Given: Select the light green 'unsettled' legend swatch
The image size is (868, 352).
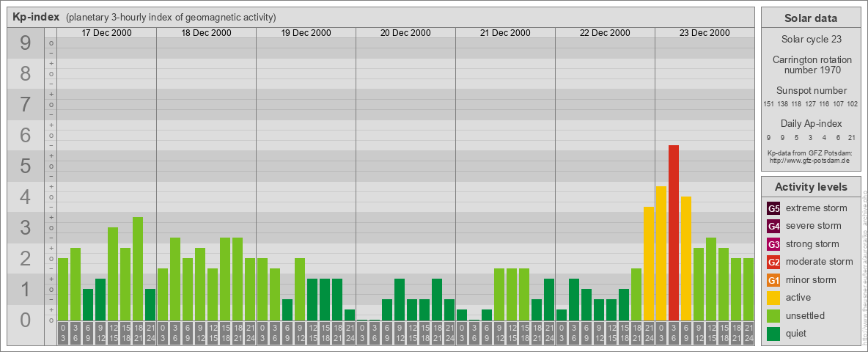Looking at the screenshot, I should pyautogui.click(x=773, y=315).
